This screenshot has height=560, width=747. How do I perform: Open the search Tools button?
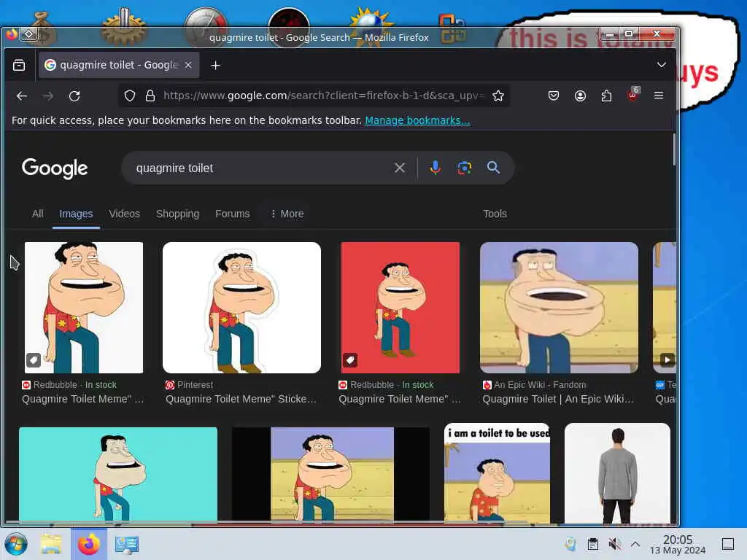point(495,214)
